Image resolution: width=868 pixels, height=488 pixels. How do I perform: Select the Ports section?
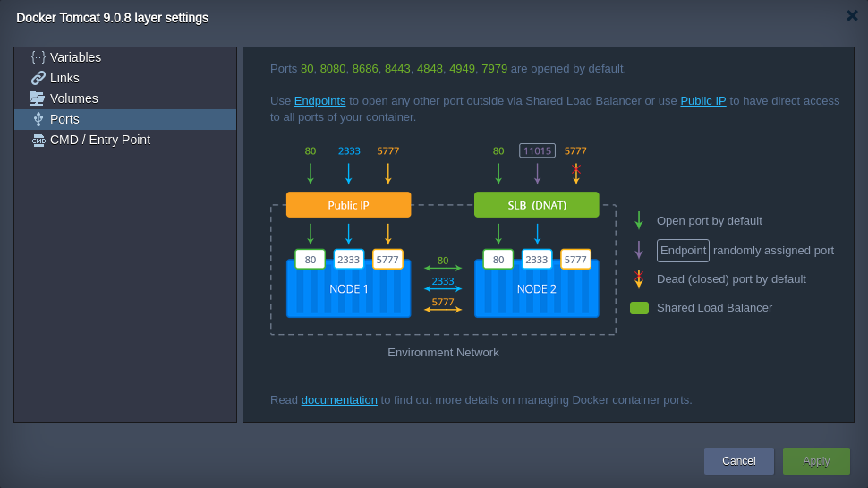(x=125, y=120)
